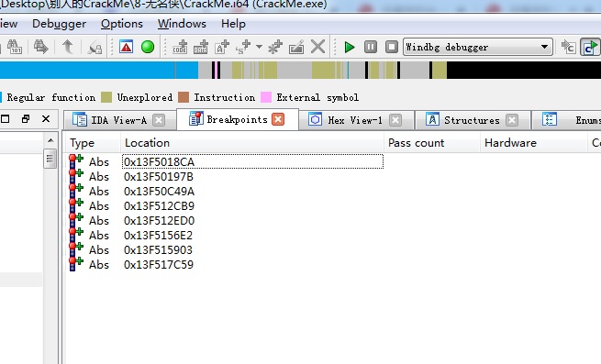
Task: Open the Help menu
Action: [x=233, y=24]
